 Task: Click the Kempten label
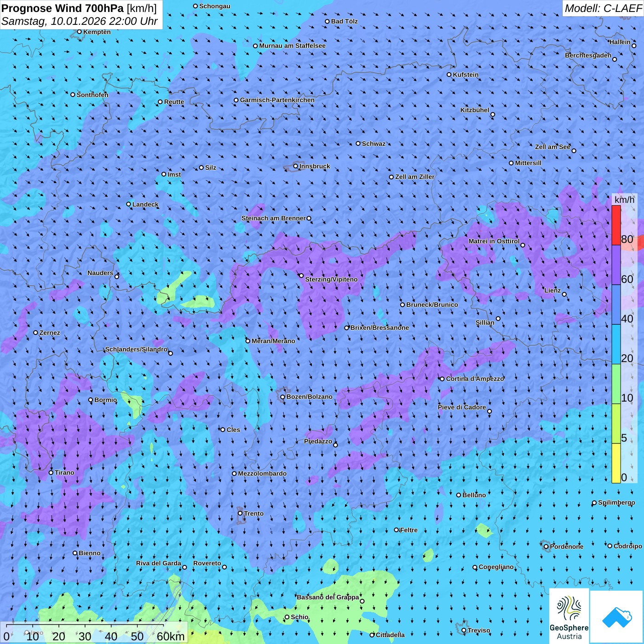97,32
